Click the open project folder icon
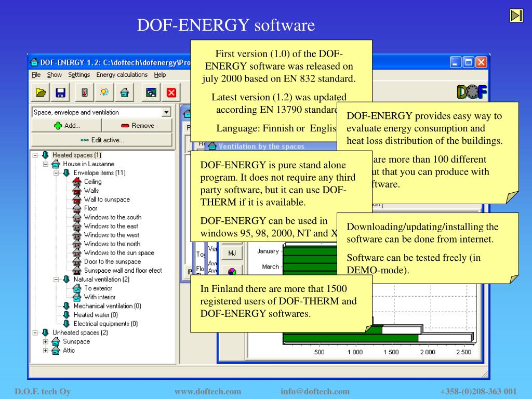 point(41,92)
